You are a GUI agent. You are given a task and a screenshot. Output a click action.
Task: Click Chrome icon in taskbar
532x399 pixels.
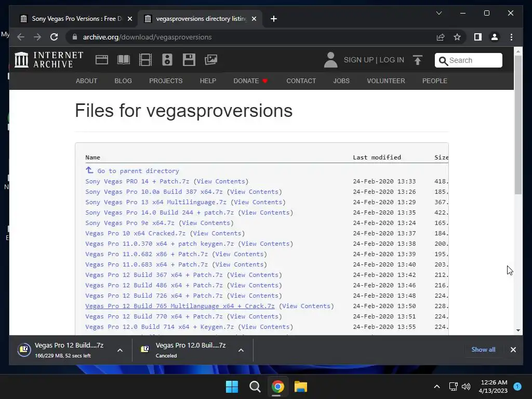pos(277,387)
